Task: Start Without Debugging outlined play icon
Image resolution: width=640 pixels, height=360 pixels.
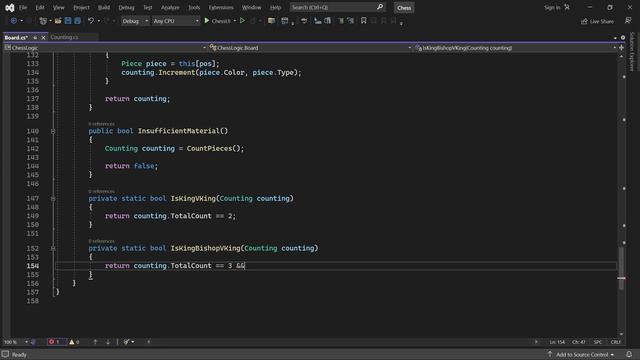Action: (242, 20)
